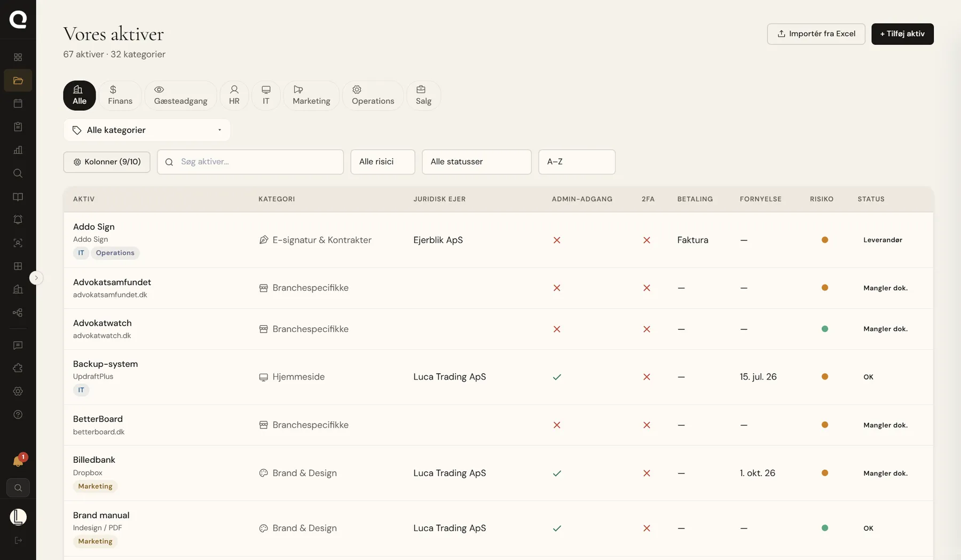Open the calendar icon in sidebar
This screenshot has width=961, height=560.
(x=18, y=104)
